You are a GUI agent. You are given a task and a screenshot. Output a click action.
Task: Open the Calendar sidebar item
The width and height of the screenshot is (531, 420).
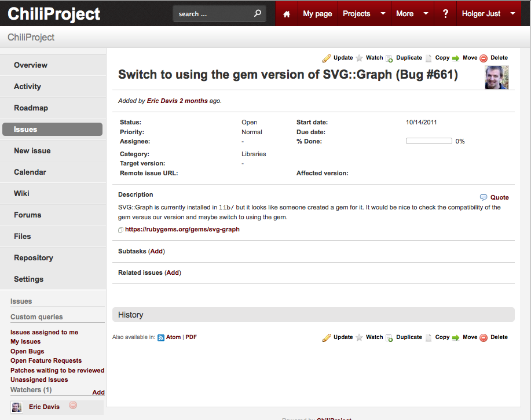pyautogui.click(x=53, y=172)
